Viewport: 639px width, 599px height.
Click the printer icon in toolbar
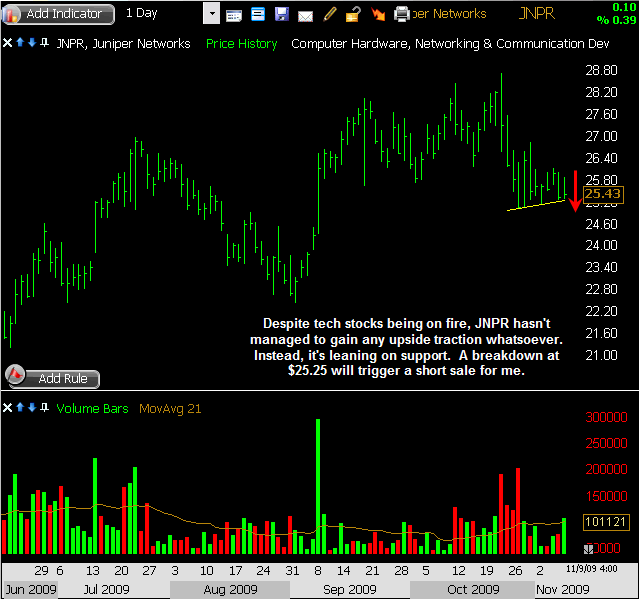pyautogui.click(x=402, y=14)
